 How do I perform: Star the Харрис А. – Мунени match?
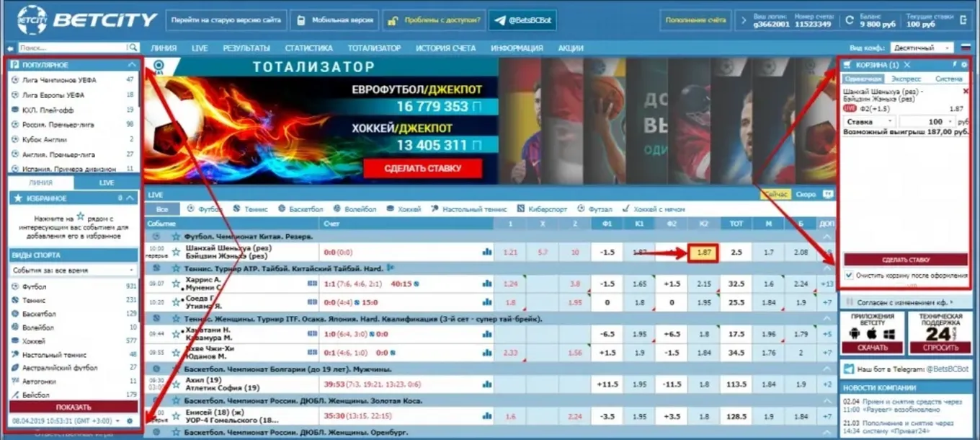175,283
